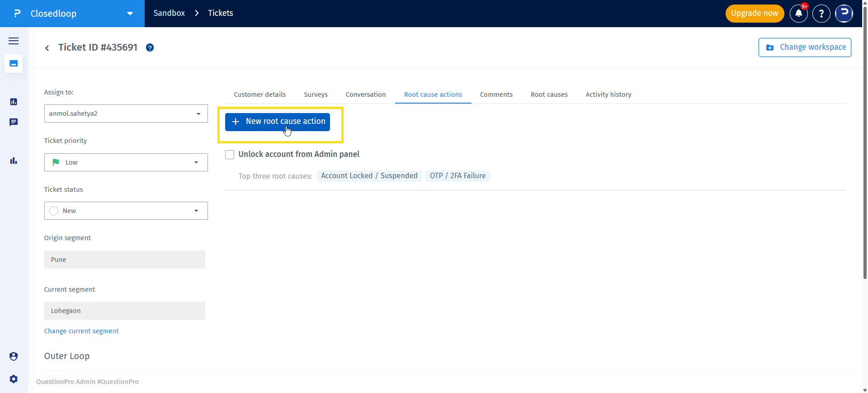Expand the Ticket status dropdown
The height and width of the screenshot is (393, 868).
126,211
